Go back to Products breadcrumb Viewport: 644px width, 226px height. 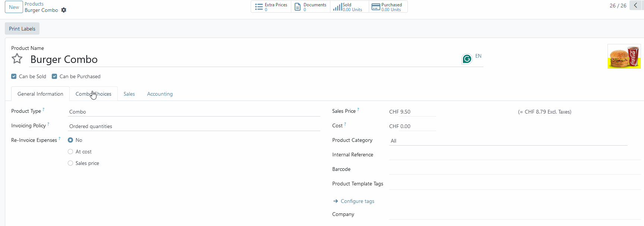point(34,4)
